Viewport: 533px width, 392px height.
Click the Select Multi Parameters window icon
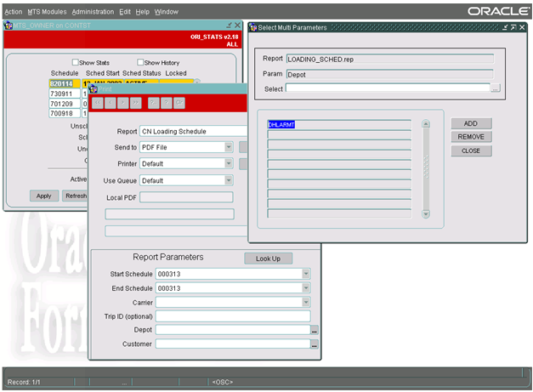pos(253,27)
